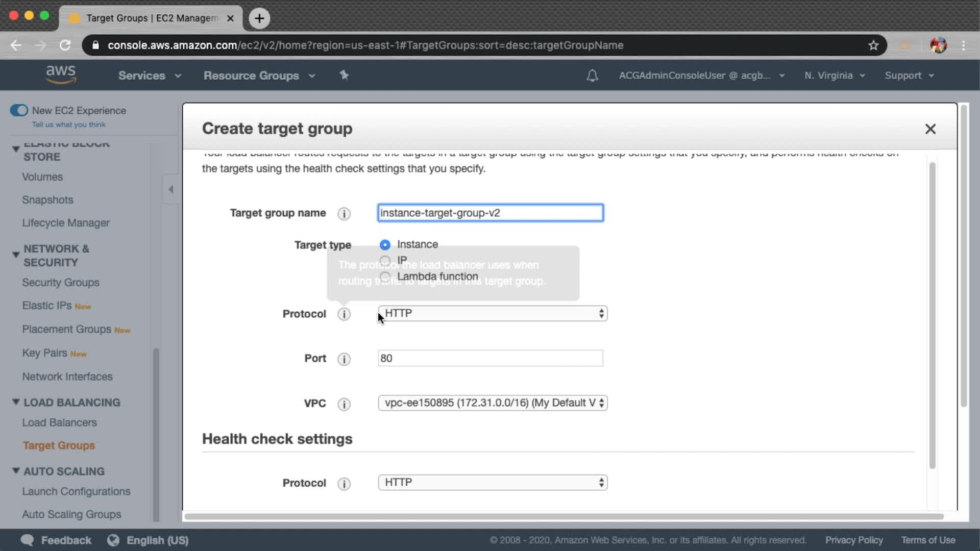Image resolution: width=980 pixels, height=551 pixels.
Task: Open the VPC selection dropdown
Action: [x=492, y=403]
